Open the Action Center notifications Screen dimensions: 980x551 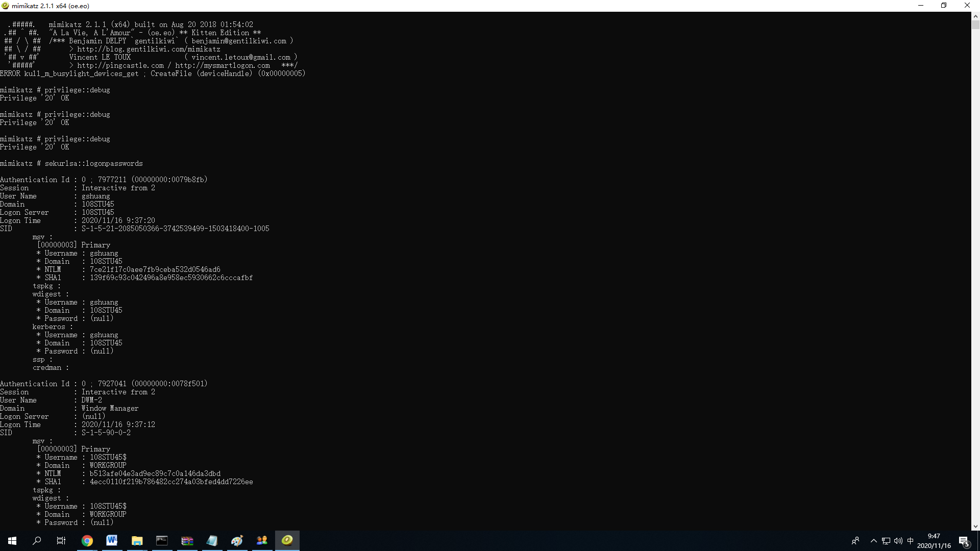pyautogui.click(x=964, y=541)
